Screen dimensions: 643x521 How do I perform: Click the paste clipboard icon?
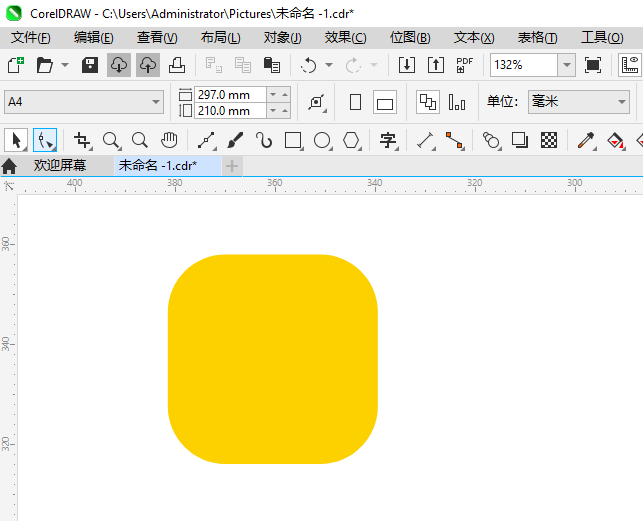pos(271,65)
